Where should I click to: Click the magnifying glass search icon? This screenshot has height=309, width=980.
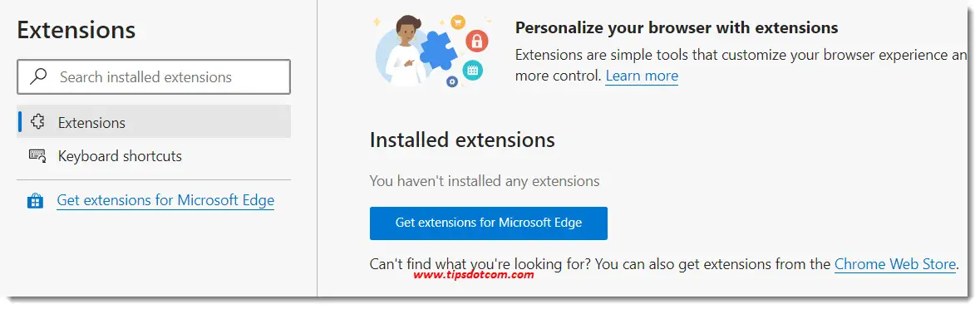tap(39, 76)
